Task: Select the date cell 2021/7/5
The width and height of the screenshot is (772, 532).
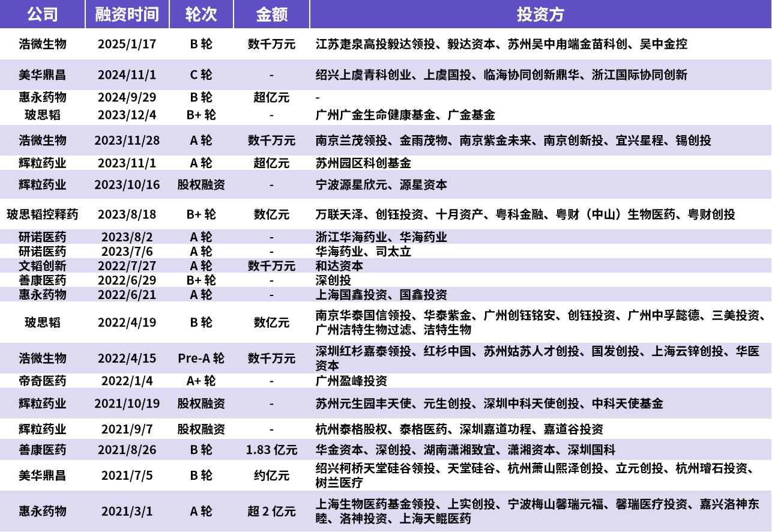Action: coord(127,476)
